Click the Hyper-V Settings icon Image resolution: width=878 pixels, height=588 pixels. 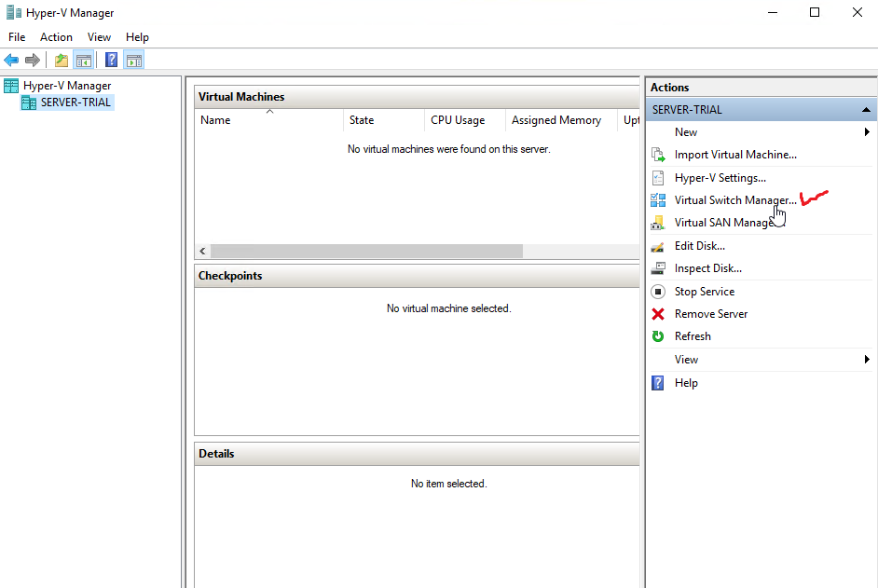(658, 178)
